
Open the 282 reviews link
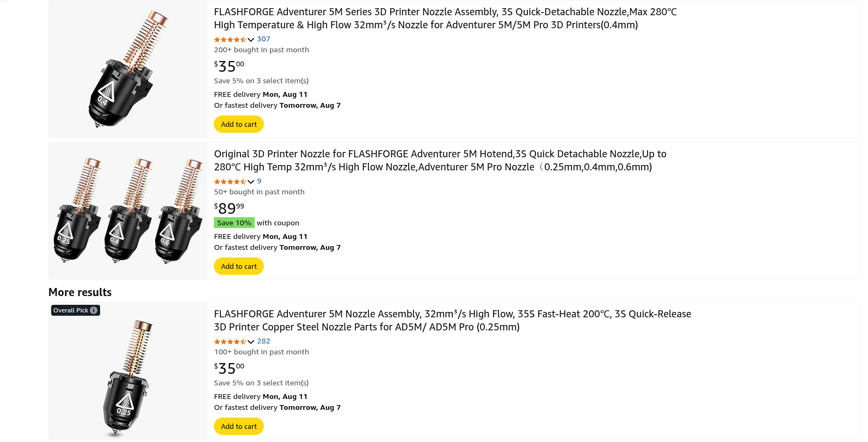(x=263, y=341)
